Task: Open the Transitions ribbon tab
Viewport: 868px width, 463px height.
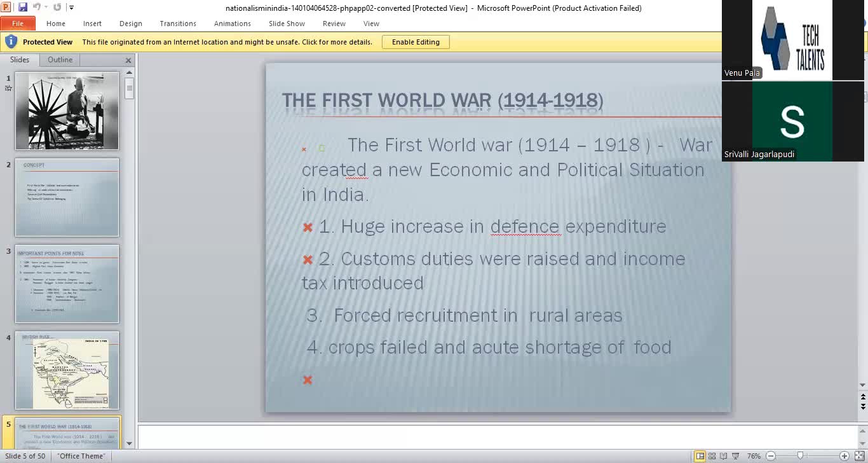Action: (178, 24)
